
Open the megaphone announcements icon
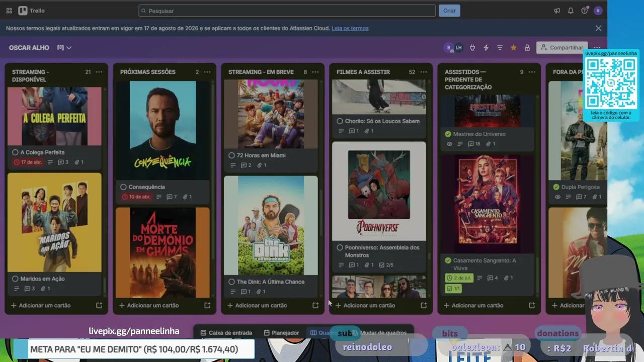click(x=557, y=11)
